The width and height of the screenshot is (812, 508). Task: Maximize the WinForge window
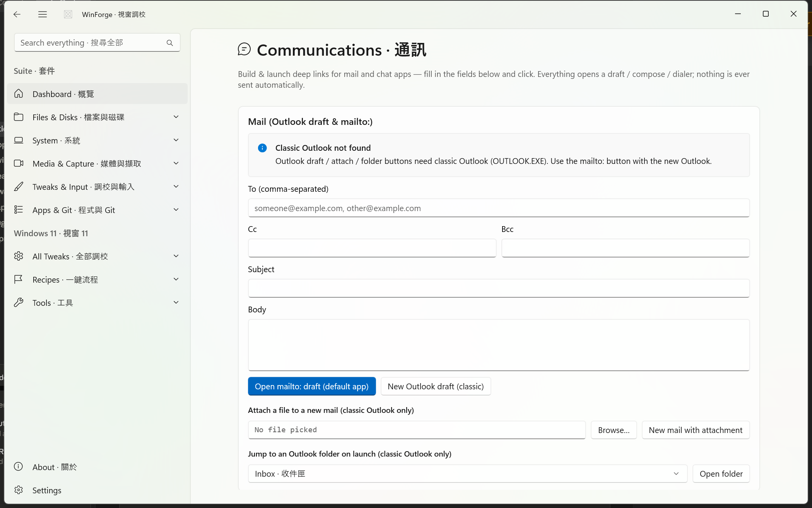tap(766, 14)
